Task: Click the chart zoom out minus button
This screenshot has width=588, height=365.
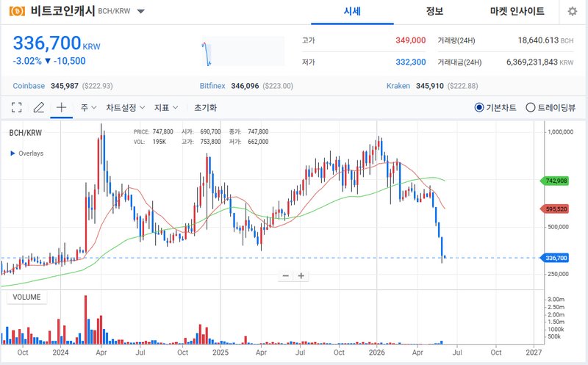Action: [x=286, y=276]
